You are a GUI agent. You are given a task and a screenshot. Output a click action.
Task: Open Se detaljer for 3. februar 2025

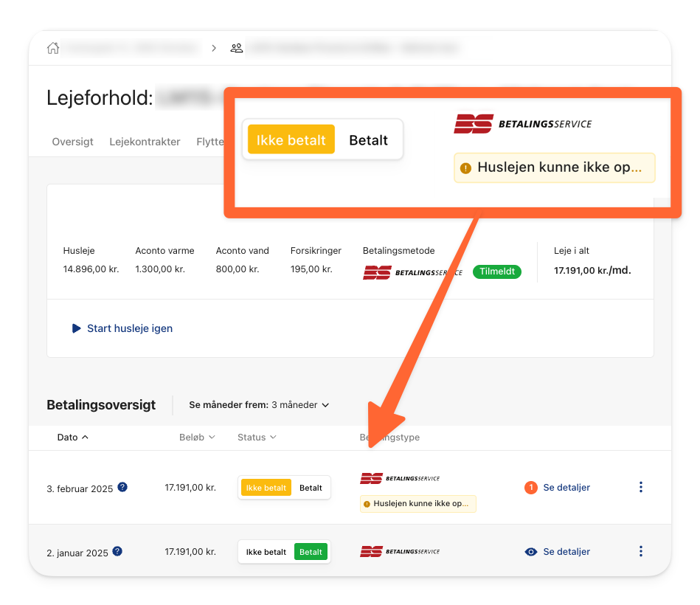point(566,488)
